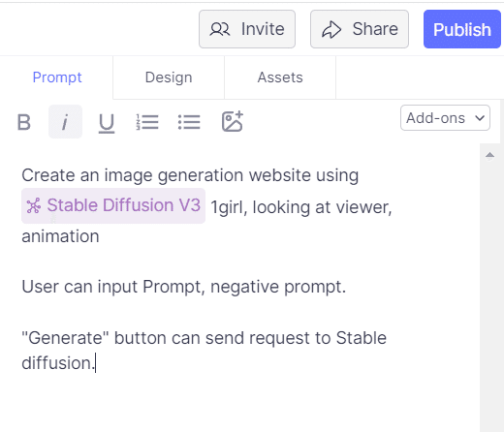
Task: Click the scrollbar up arrow
Action: 489,156
